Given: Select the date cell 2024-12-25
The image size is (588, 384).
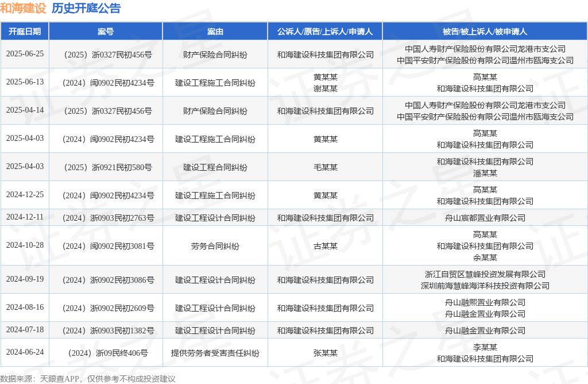Looking at the screenshot, I should (25, 194).
